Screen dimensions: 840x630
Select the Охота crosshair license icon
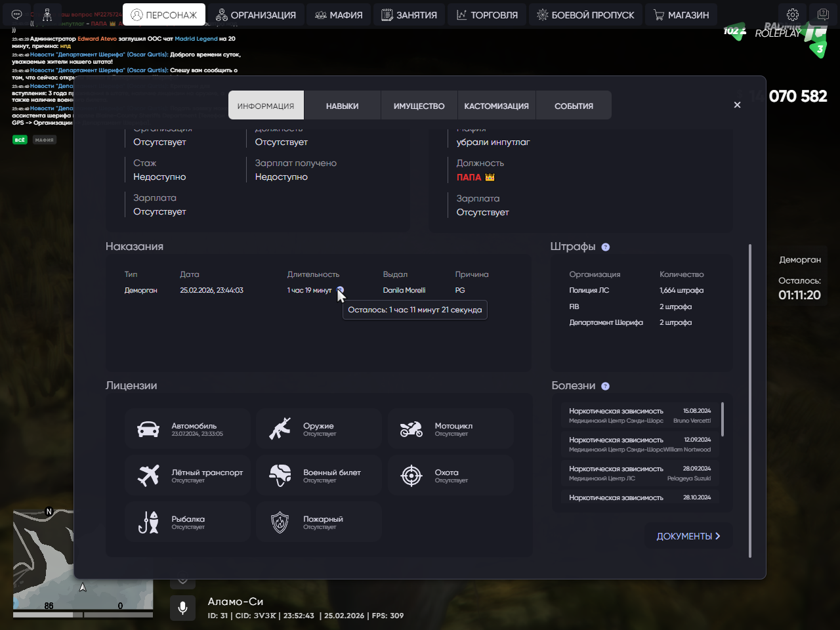(x=411, y=476)
